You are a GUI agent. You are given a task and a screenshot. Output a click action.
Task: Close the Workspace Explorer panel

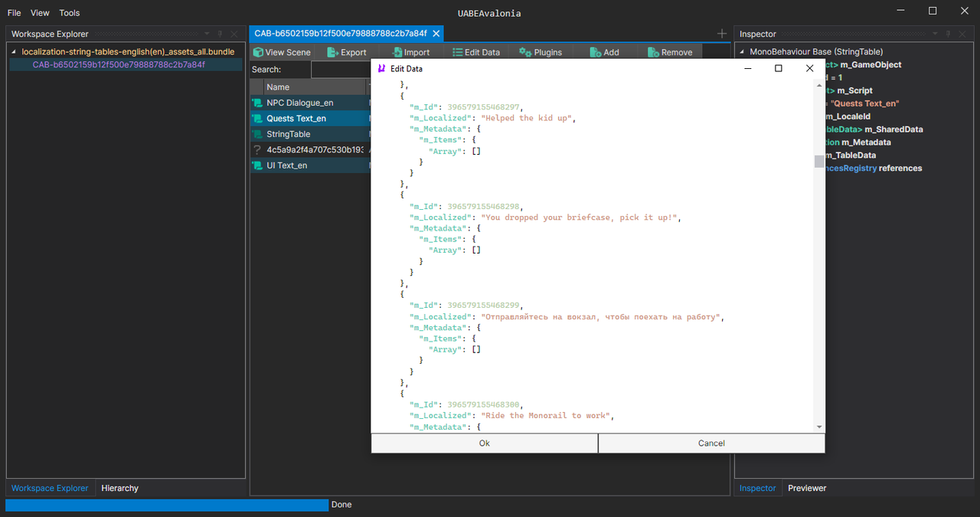click(x=234, y=34)
